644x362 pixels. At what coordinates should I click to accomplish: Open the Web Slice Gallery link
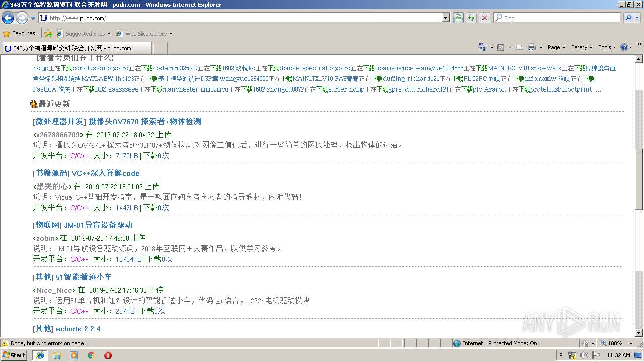(x=144, y=34)
